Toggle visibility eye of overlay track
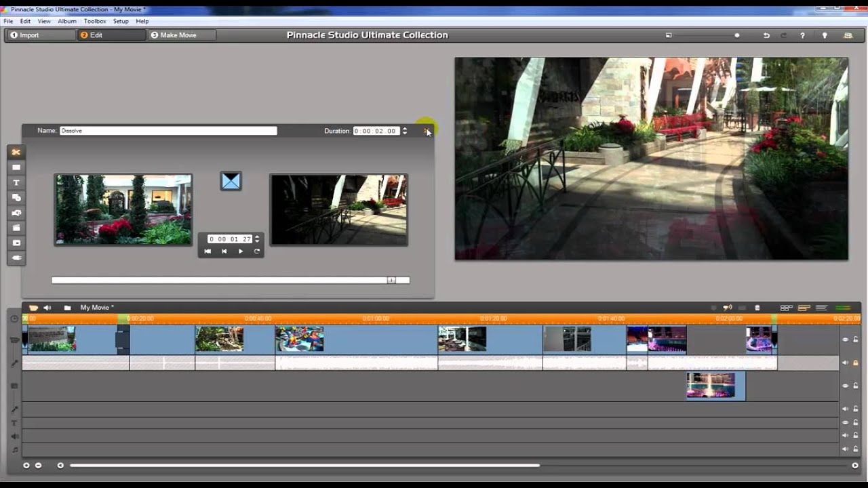 846,386
